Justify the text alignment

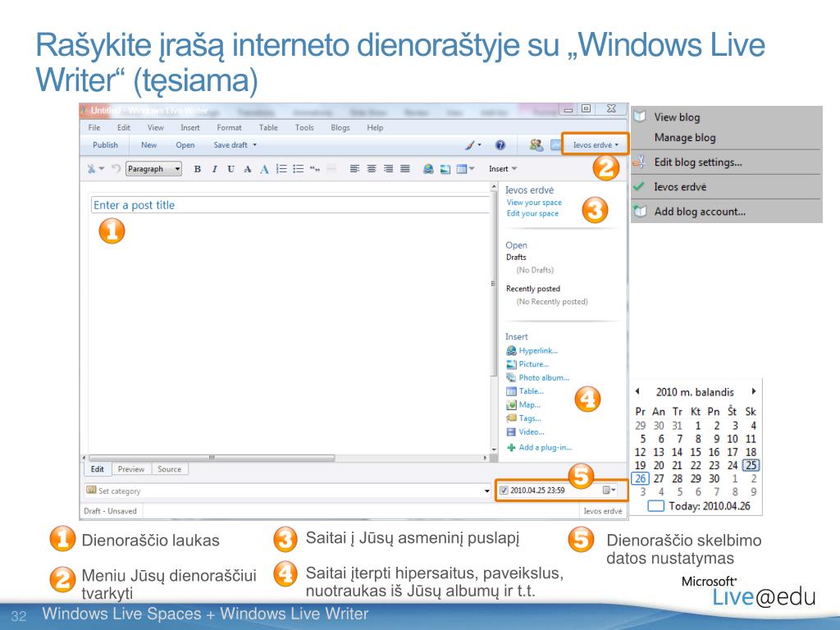click(405, 169)
